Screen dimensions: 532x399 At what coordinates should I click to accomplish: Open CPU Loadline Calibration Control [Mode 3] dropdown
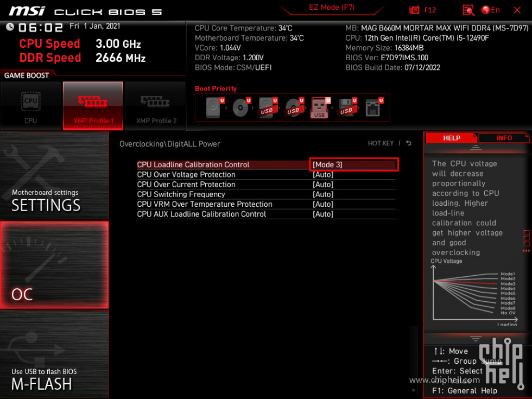click(353, 164)
